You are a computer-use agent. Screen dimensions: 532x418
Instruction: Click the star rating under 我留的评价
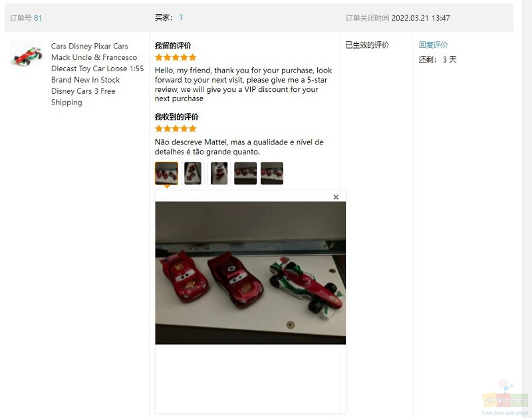tap(176, 57)
